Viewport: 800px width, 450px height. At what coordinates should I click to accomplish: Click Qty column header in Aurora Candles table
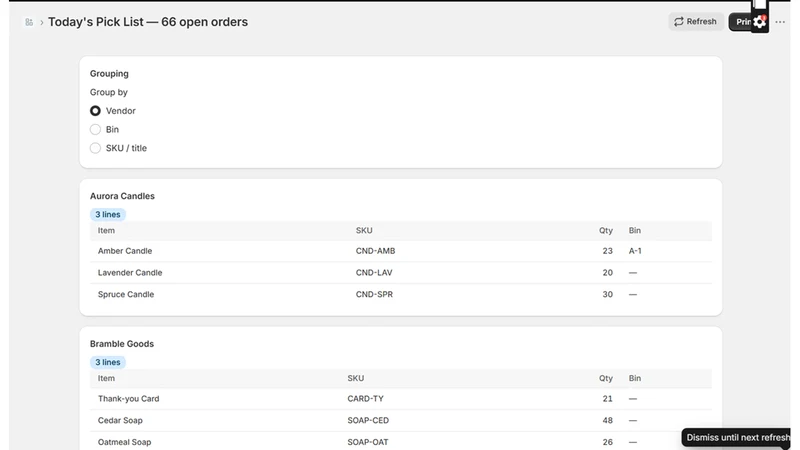tap(606, 231)
